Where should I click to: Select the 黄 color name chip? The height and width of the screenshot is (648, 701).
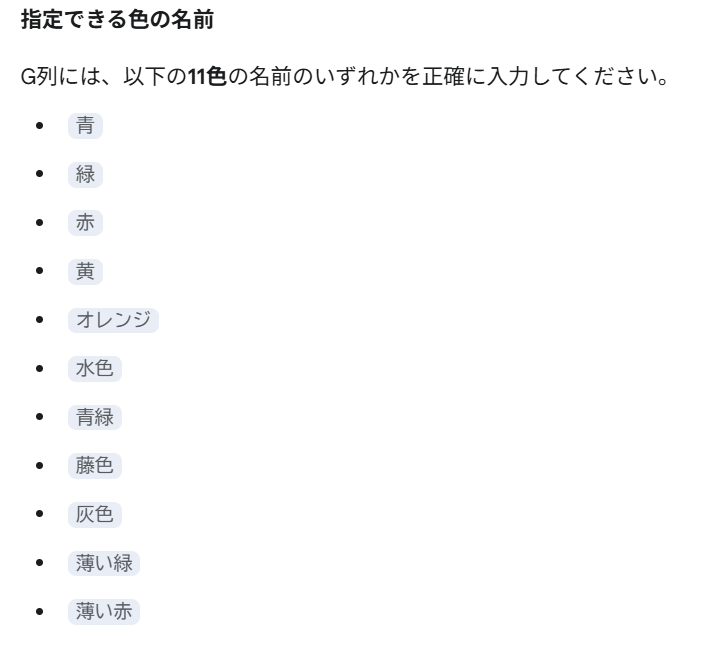85,271
